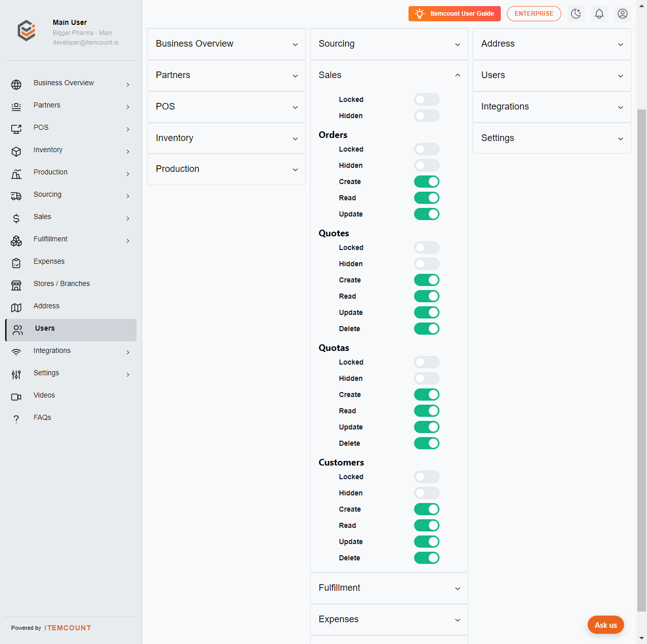Open the user account profile icon
This screenshot has height=644, width=647.
pos(623,14)
